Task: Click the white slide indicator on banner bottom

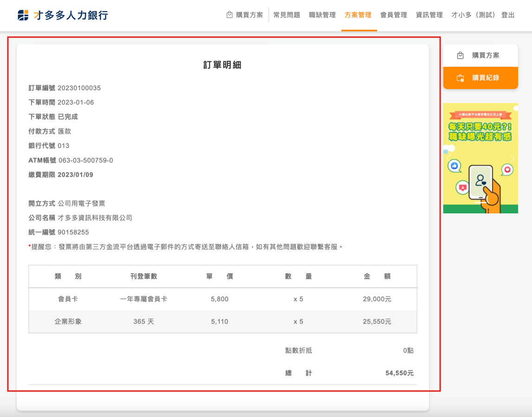Action: (481, 202)
